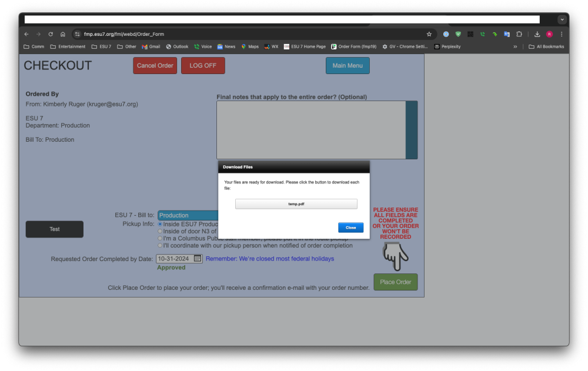Select coordinate with our pickup person option
The height and width of the screenshot is (371, 588).
(x=159, y=245)
